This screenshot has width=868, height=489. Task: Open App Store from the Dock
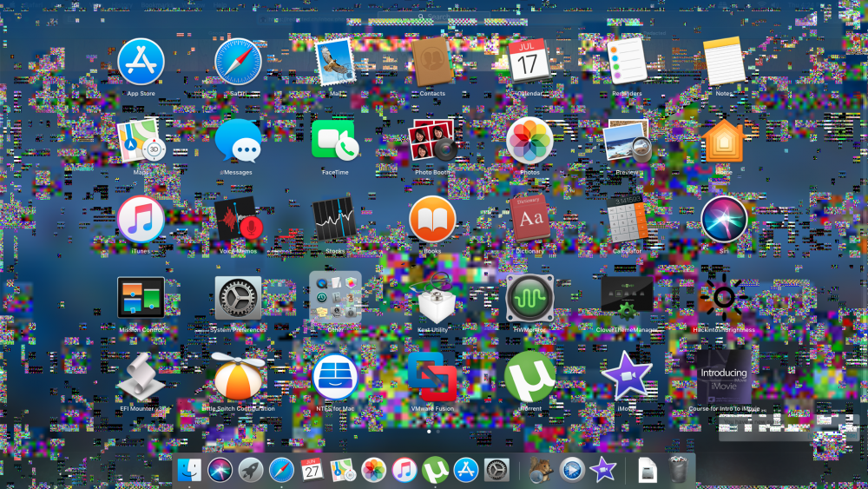point(466,470)
